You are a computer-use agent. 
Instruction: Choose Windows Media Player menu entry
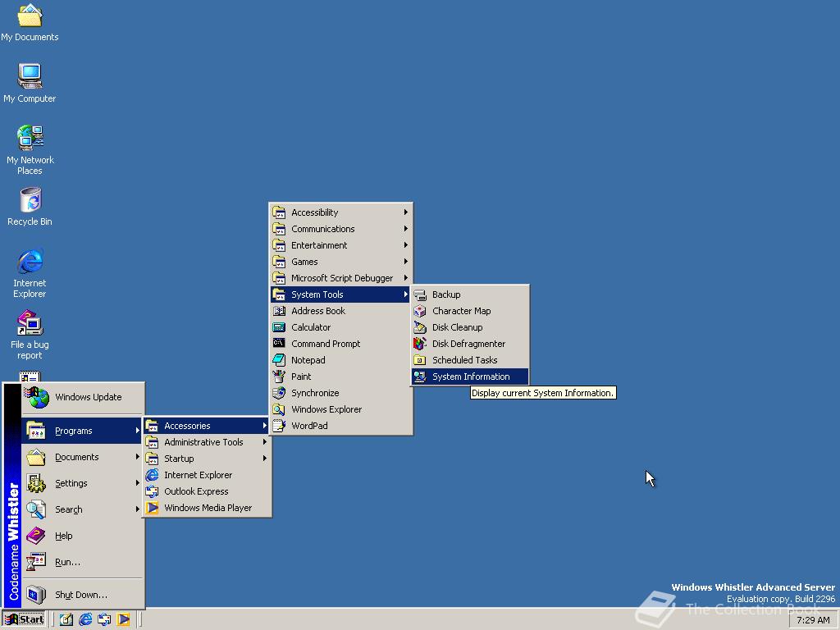pyautogui.click(x=207, y=508)
